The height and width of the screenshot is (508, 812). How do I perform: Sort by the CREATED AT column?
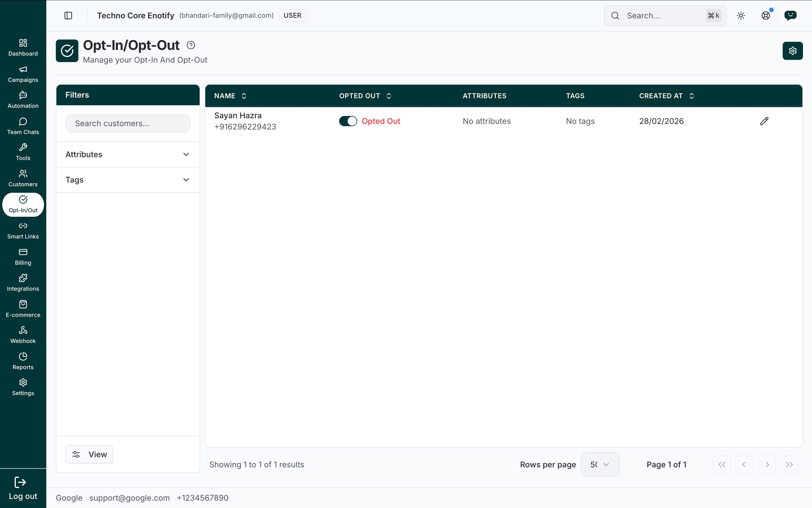point(667,96)
